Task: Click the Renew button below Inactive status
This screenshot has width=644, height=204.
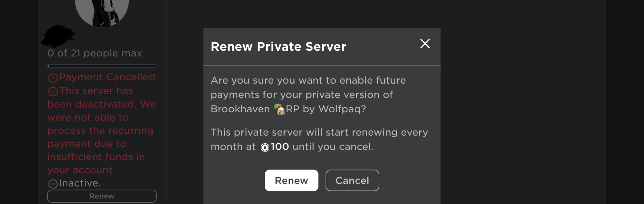Action: [x=102, y=196]
